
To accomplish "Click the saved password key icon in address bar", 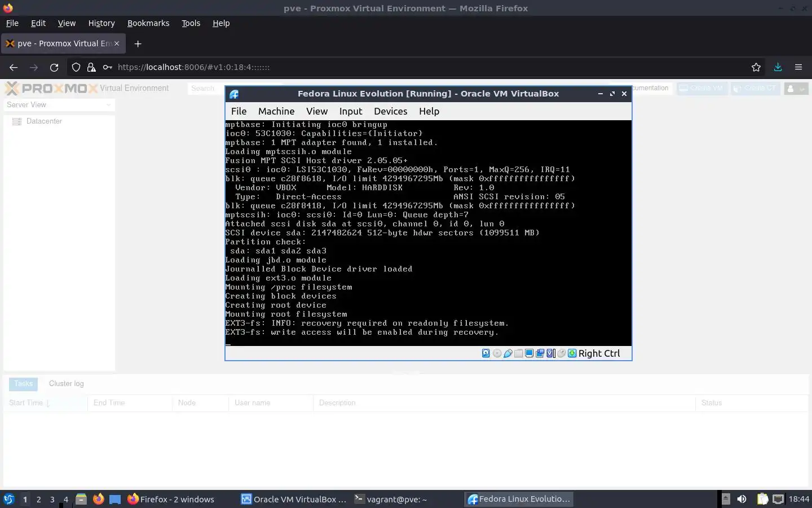I will [x=107, y=67].
